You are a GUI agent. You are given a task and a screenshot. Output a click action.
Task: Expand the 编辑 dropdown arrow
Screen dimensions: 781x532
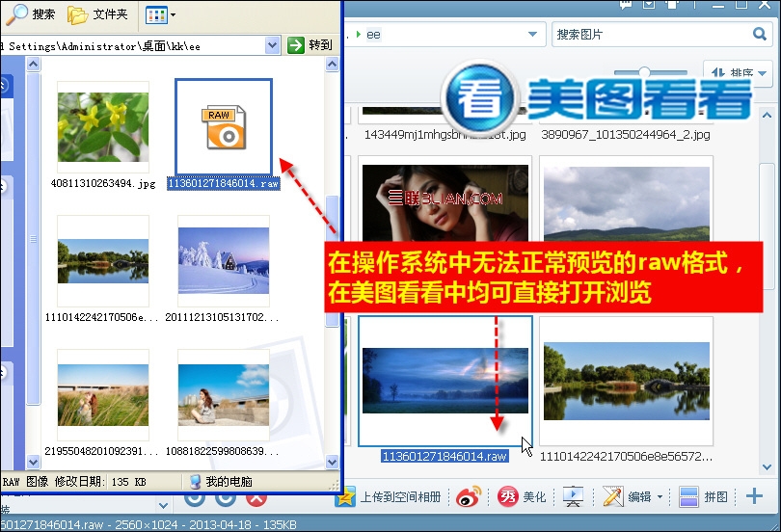coord(660,497)
